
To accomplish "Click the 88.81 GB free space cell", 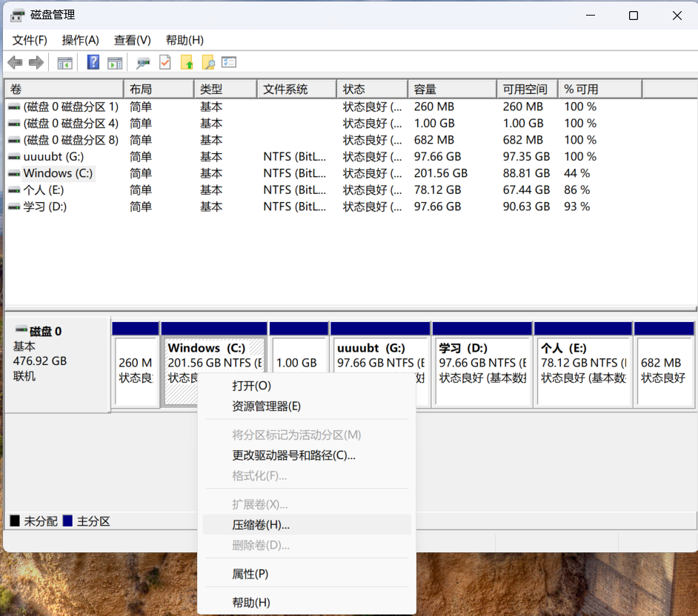I will click(x=527, y=173).
